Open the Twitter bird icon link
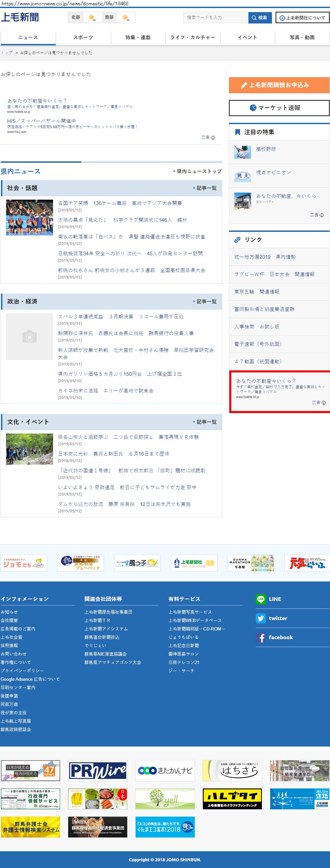This screenshot has height=868, width=330. pyautogui.click(x=261, y=618)
